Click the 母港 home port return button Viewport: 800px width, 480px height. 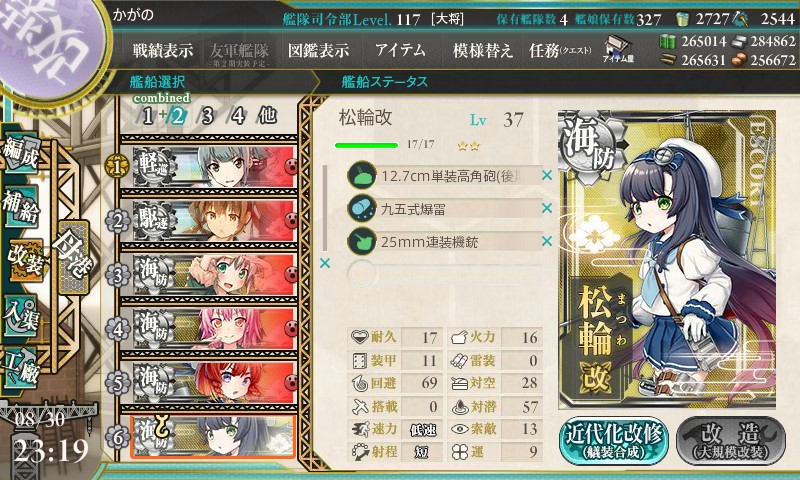coord(74,257)
